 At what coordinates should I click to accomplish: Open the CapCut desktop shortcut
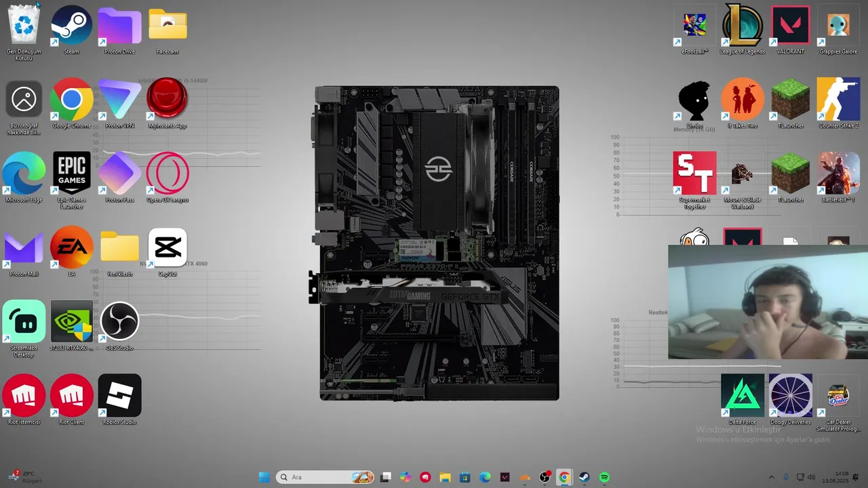click(x=167, y=252)
